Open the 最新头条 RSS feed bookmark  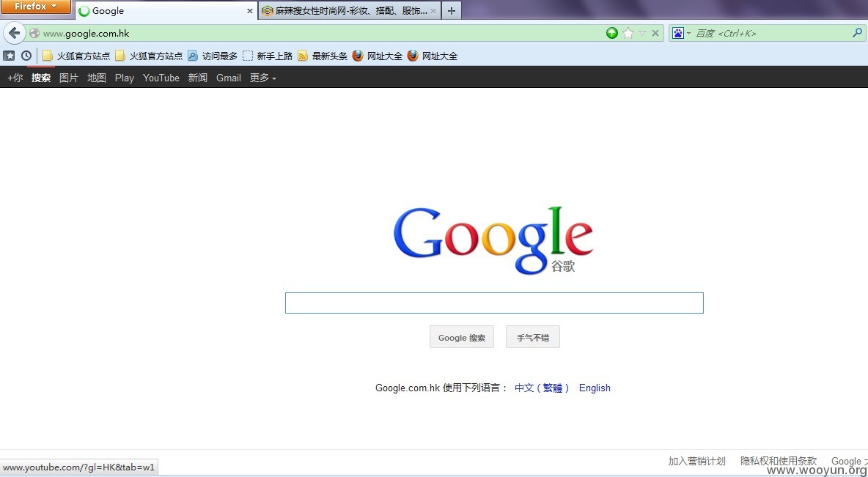(x=323, y=56)
